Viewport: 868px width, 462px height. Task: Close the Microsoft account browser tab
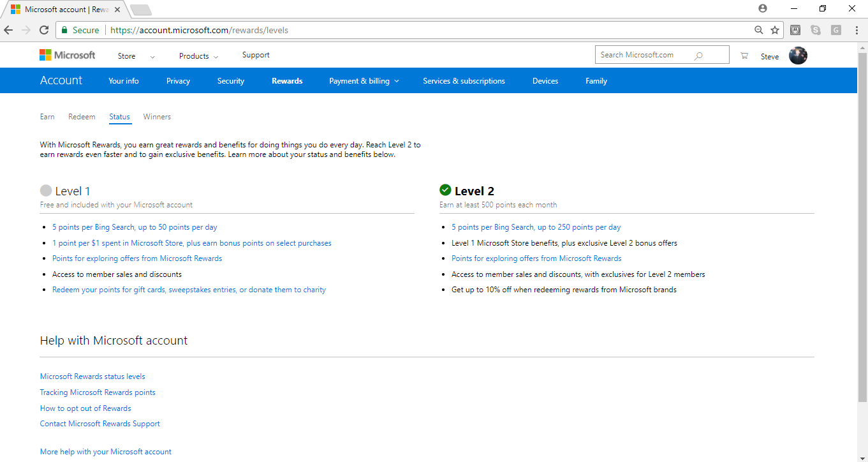(x=117, y=10)
